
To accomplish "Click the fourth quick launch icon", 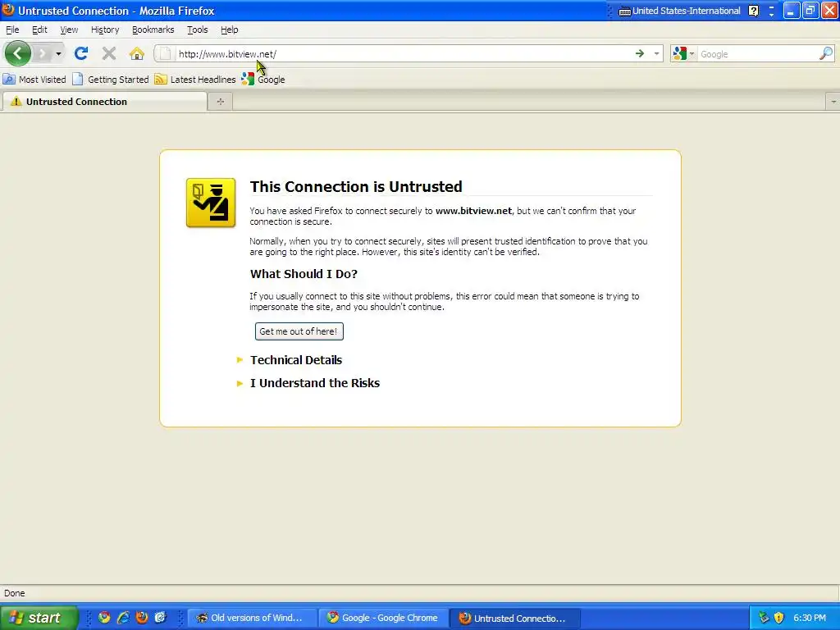I will click(x=160, y=618).
